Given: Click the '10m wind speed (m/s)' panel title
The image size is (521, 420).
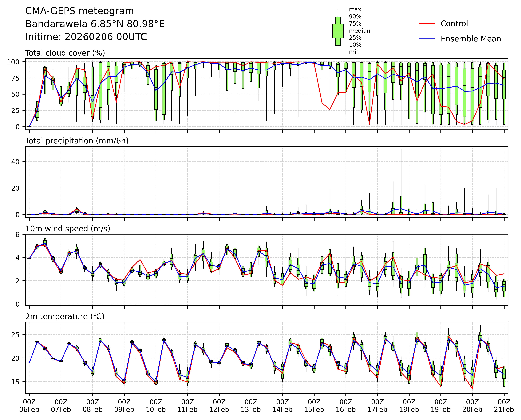Looking at the screenshot, I should pos(68,229).
